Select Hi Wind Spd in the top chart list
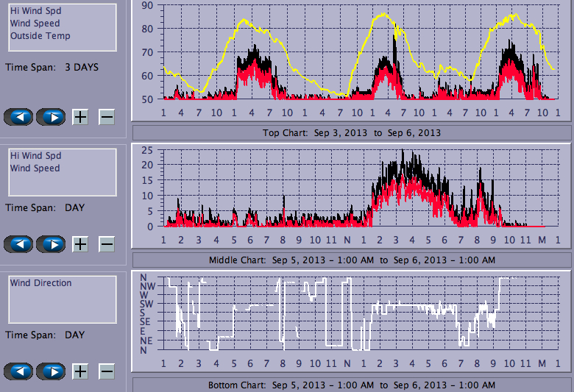This screenshot has height=392, width=574. [35, 11]
